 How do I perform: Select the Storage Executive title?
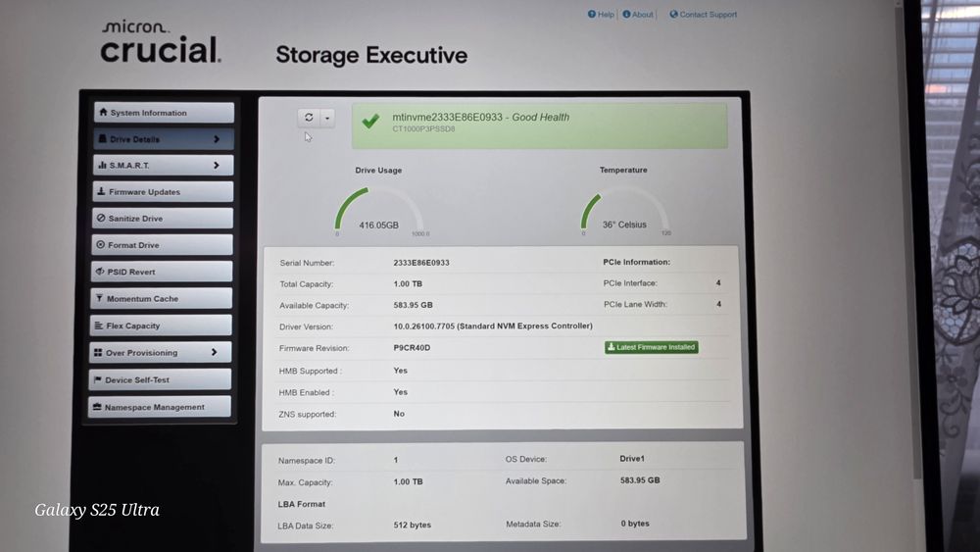click(371, 55)
